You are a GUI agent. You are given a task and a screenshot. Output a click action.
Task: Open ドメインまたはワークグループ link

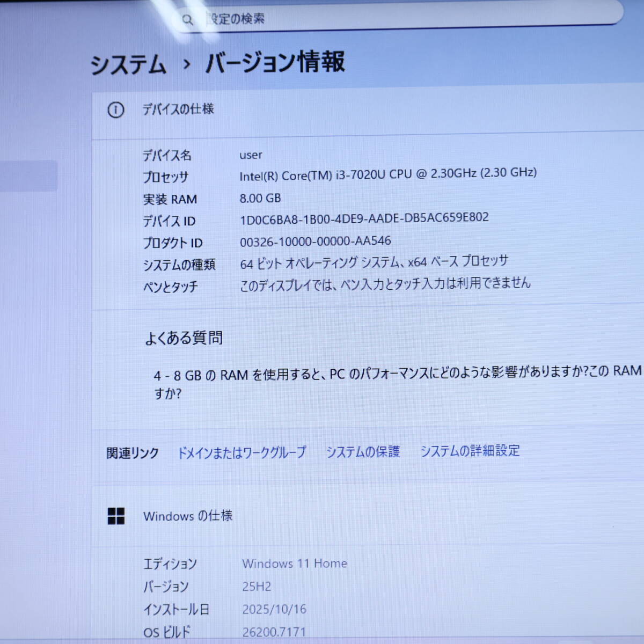coord(242,452)
